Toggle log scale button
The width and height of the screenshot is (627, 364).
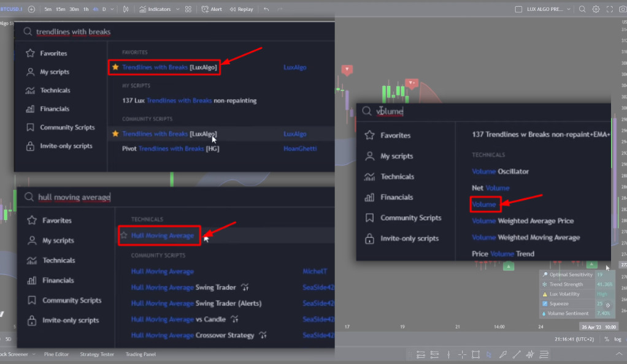point(618,339)
